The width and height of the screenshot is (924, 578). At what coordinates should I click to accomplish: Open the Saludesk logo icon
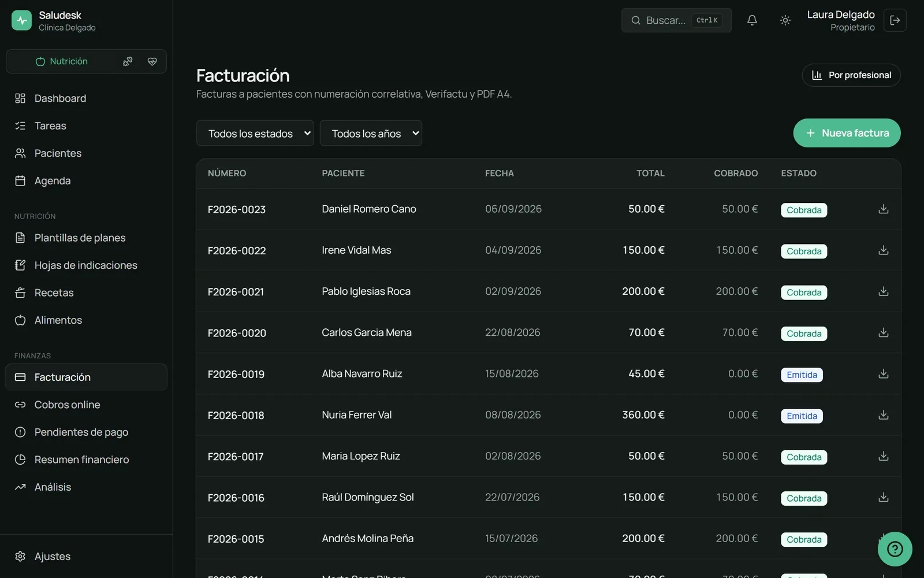21,20
